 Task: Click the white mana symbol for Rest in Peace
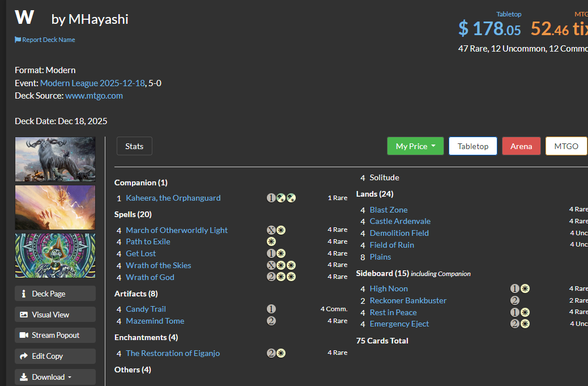pos(525,312)
